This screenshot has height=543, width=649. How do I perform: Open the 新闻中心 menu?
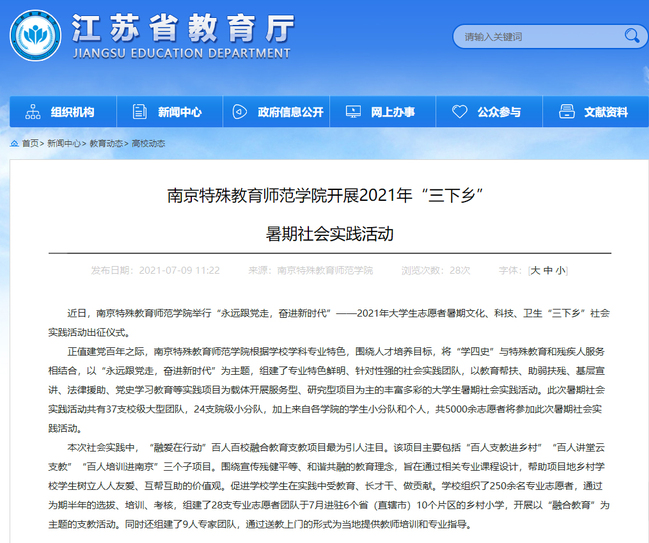pos(170,112)
